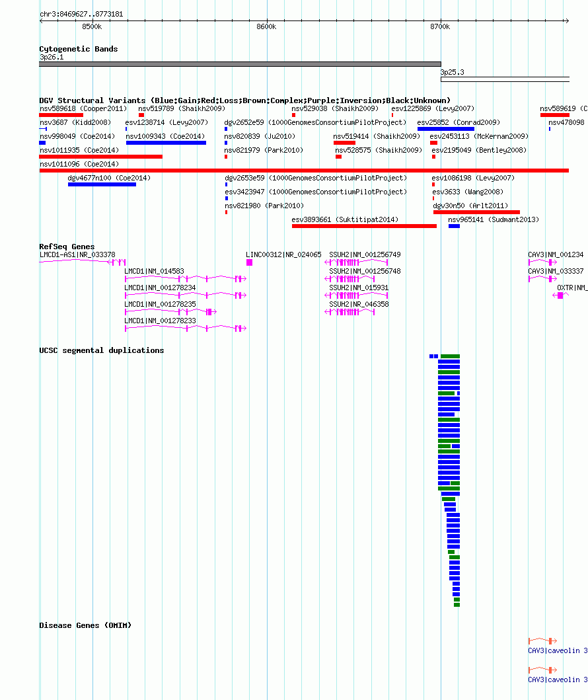Viewport: 588px width, 700px height.
Task: Click the red nsv1011935 (Coe2014) loss bar
Action: [101, 157]
